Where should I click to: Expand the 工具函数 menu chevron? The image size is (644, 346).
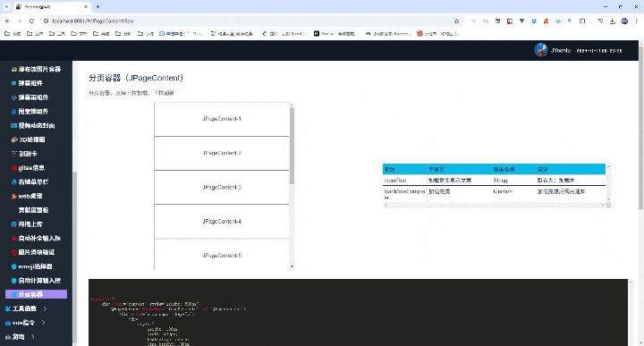coord(46,308)
